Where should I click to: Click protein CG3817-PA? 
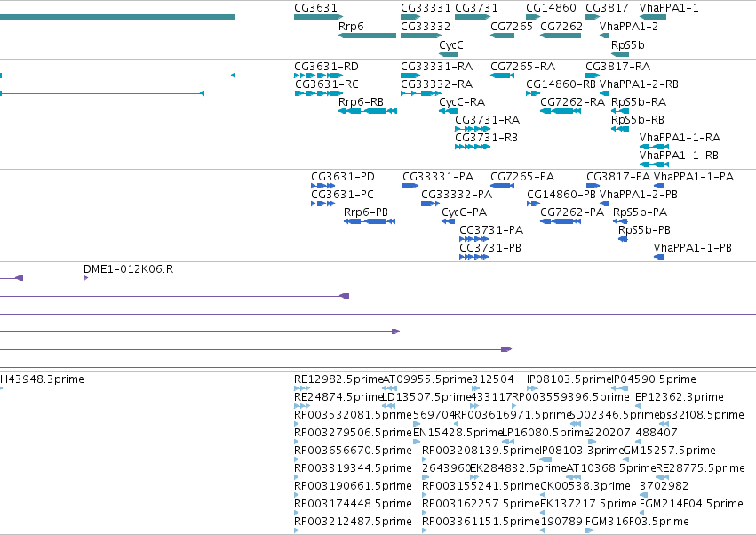click(x=618, y=177)
